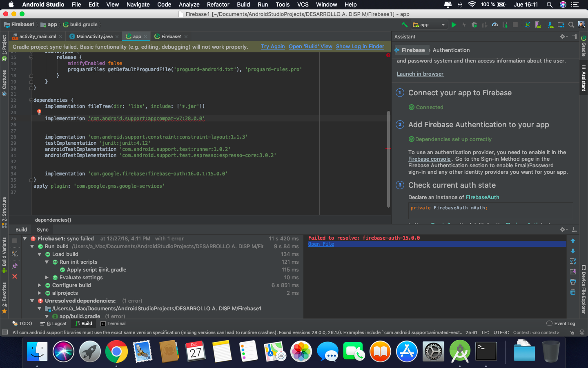Collapse the Load build node

40,254
